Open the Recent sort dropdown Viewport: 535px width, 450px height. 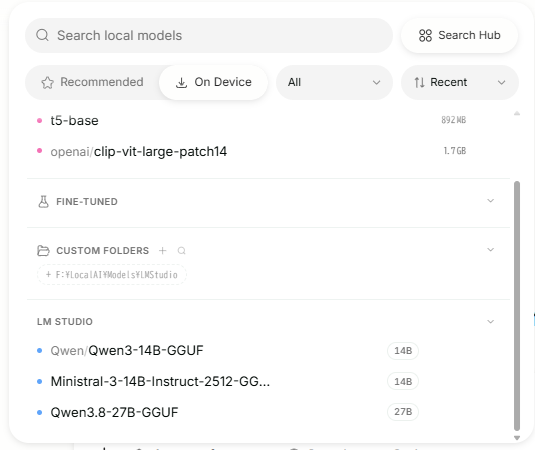point(460,82)
